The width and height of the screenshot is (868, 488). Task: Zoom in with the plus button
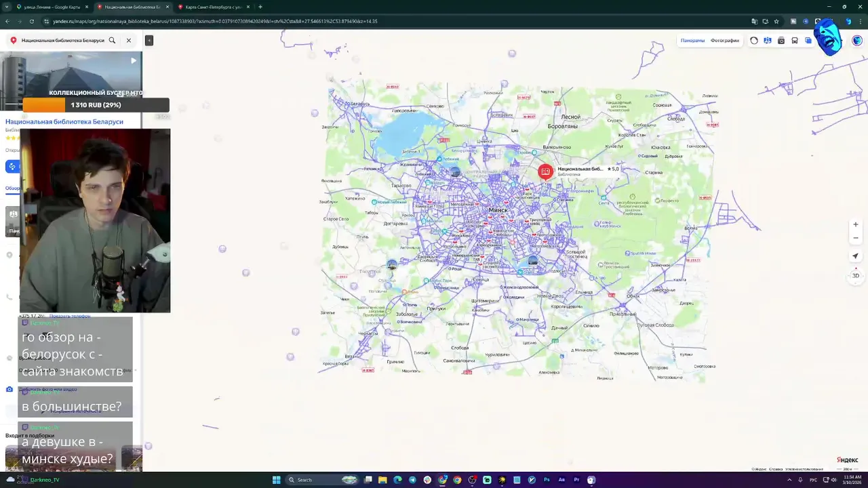pyautogui.click(x=856, y=224)
